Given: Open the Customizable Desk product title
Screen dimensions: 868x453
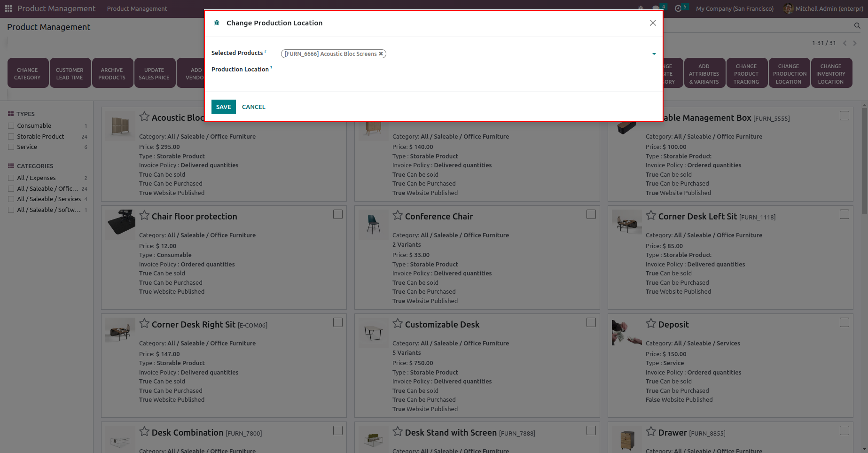Looking at the screenshot, I should pos(442,324).
